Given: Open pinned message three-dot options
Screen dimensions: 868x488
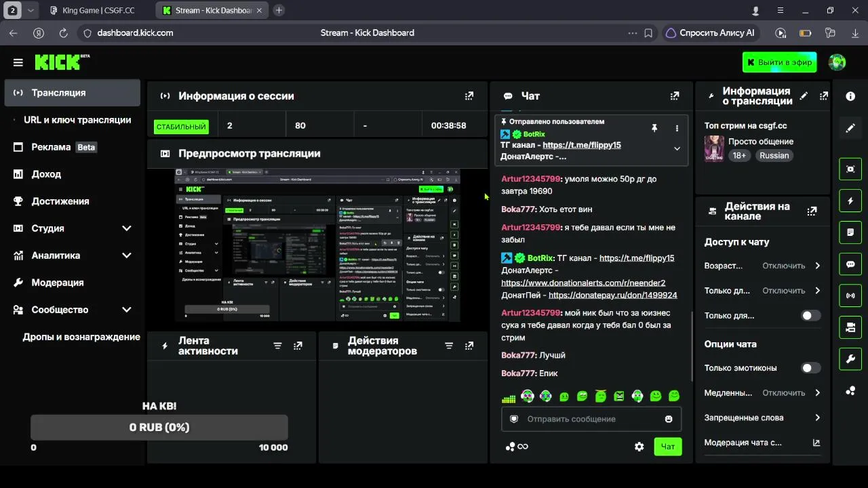Looking at the screenshot, I should [x=677, y=127].
